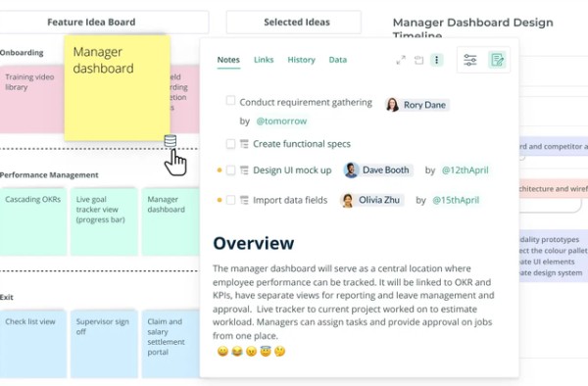Viewport: 588px width, 386px height.
Task: Click the open in new window icon
Action: (x=418, y=60)
